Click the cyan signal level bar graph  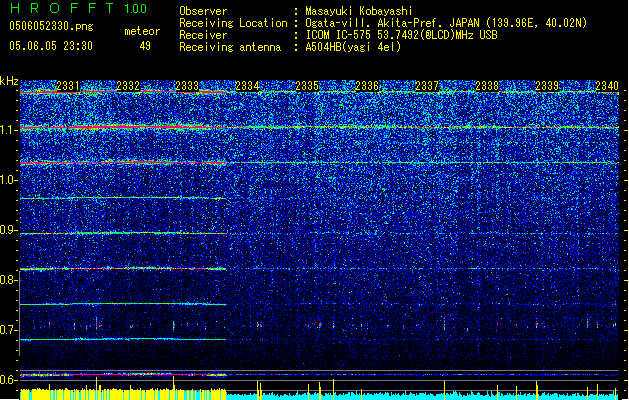tap(422, 396)
